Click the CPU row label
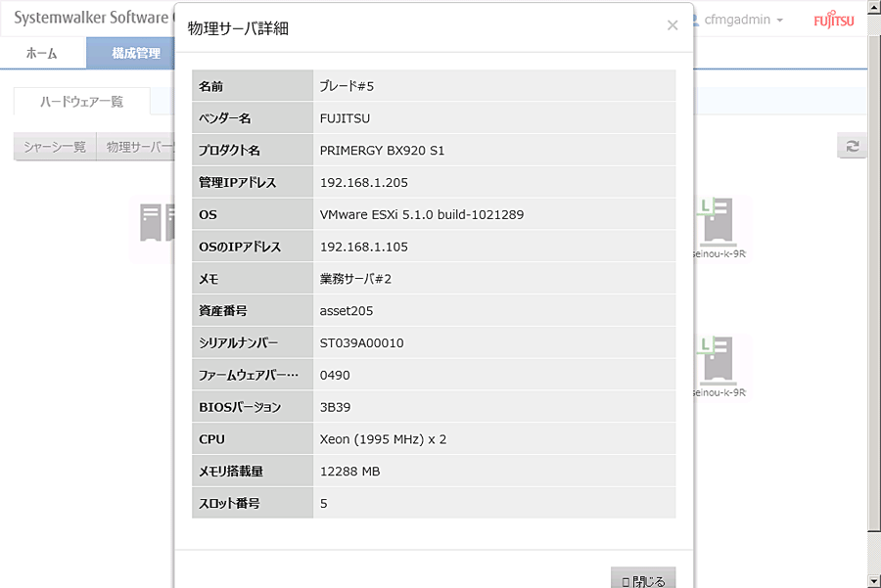Screen dimensions: 881x588 (211, 439)
